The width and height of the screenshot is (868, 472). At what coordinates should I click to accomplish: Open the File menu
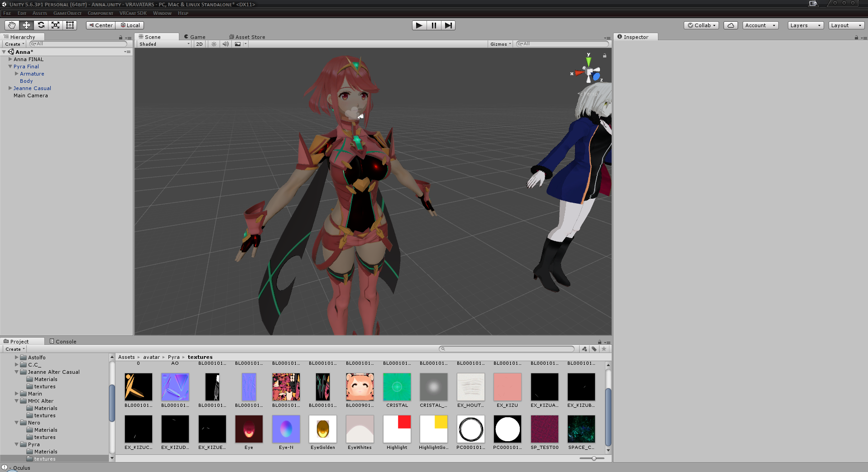tap(7, 13)
